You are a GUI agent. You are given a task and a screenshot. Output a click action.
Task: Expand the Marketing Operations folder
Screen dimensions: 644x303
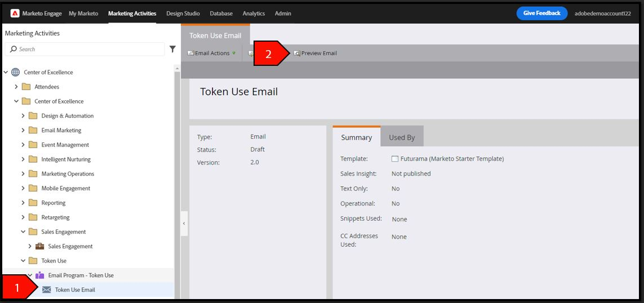click(24, 173)
